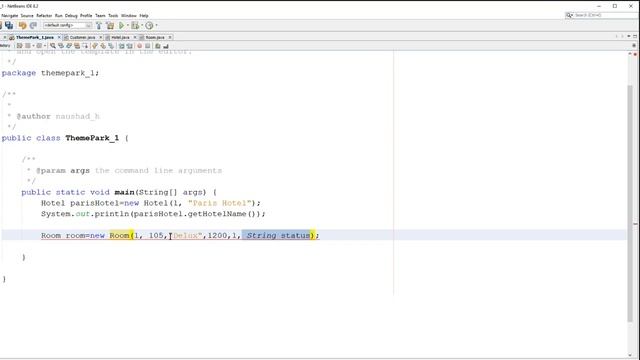Open the Run menu
This screenshot has height=360, width=640.
(x=59, y=16)
